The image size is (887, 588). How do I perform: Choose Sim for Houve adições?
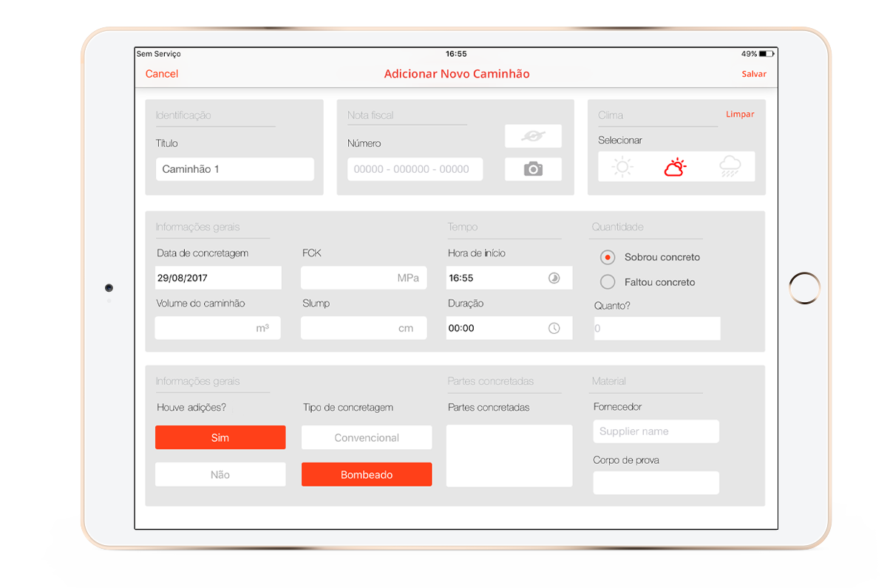220,437
